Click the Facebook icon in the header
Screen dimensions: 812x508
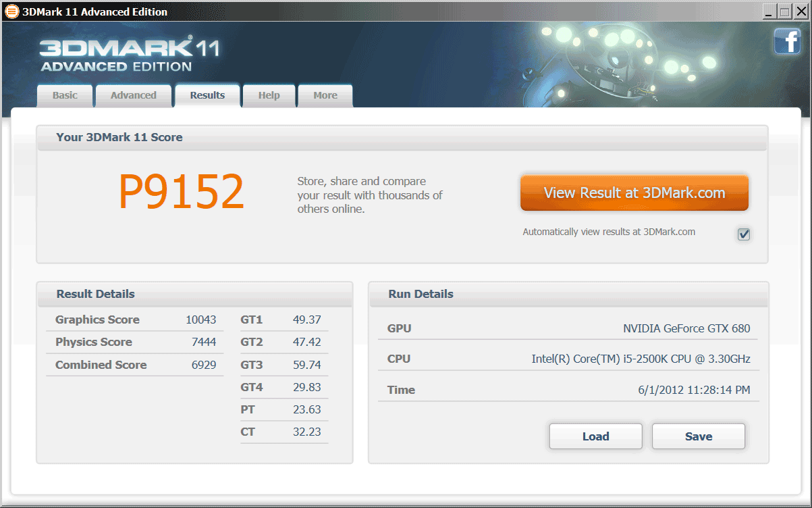tap(787, 42)
